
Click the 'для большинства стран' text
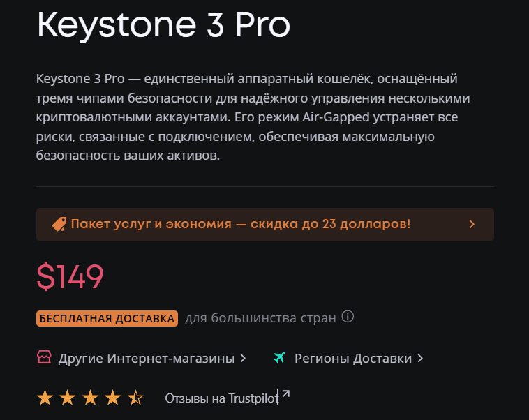pos(260,318)
